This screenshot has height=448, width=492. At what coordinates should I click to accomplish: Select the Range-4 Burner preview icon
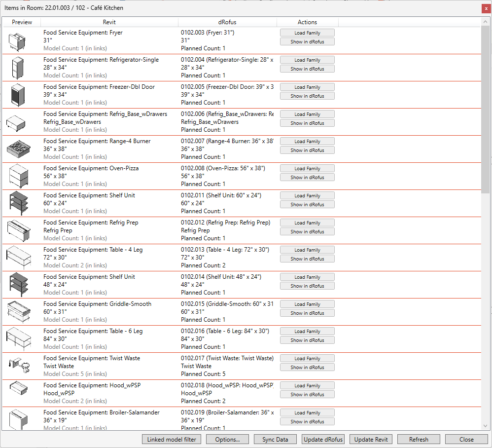pos(18,149)
